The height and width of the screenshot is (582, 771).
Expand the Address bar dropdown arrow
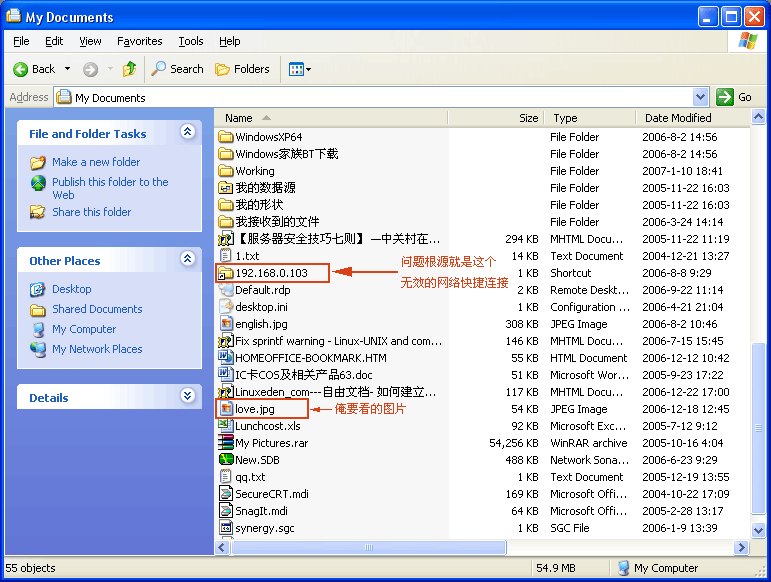(x=700, y=97)
